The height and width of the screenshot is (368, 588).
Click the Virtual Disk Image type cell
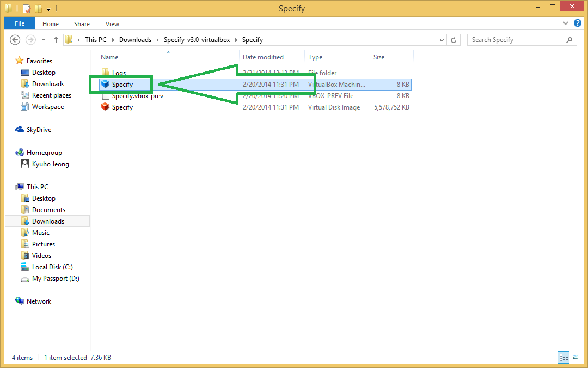334,107
